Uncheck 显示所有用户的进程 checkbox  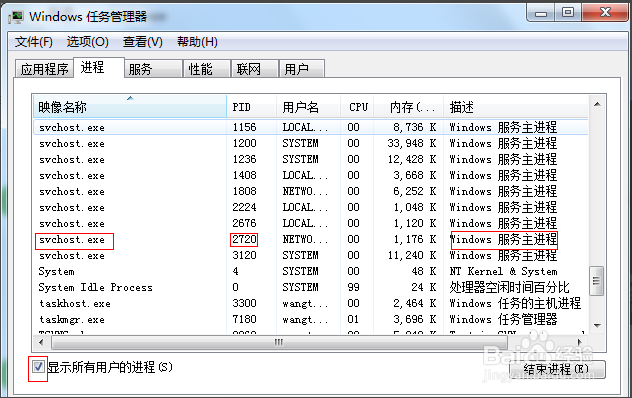tap(38, 367)
